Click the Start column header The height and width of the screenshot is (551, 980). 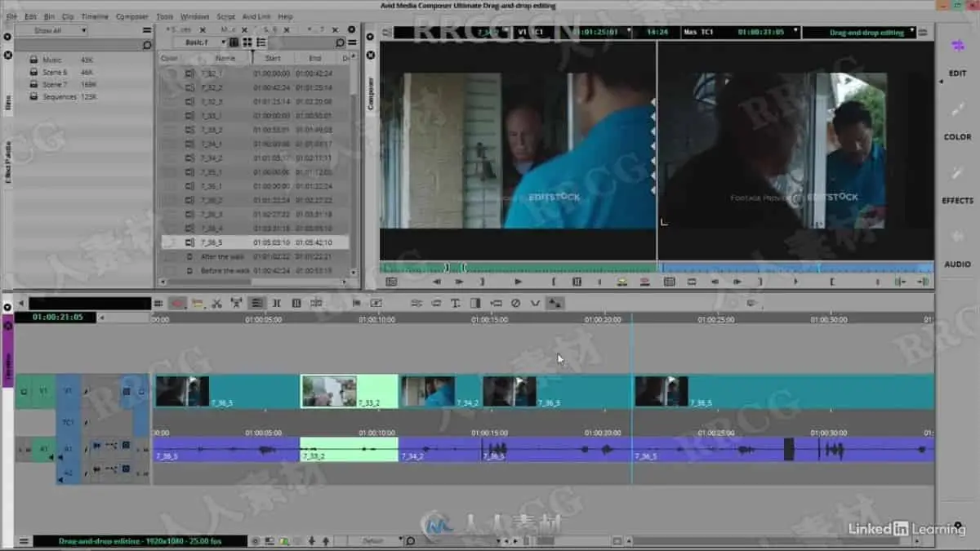(x=273, y=58)
